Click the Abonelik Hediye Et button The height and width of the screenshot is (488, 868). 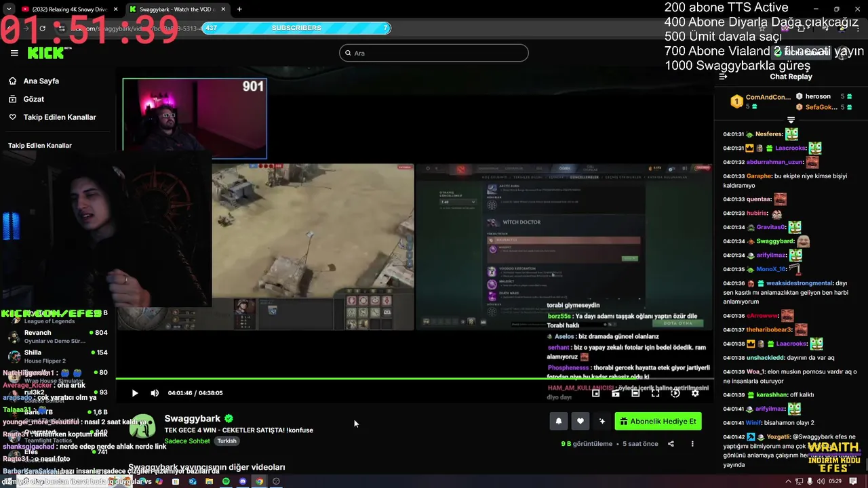658,421
